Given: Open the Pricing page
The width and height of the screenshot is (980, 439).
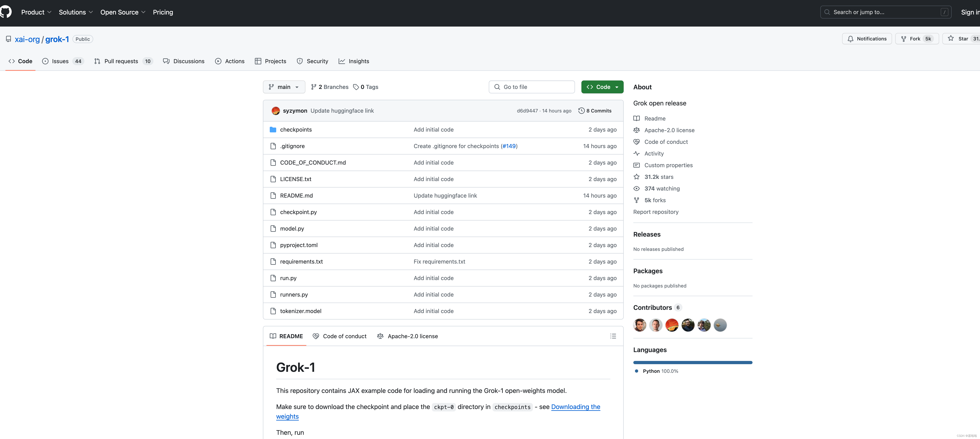Looking at the screenshot, I should point(163,12).
